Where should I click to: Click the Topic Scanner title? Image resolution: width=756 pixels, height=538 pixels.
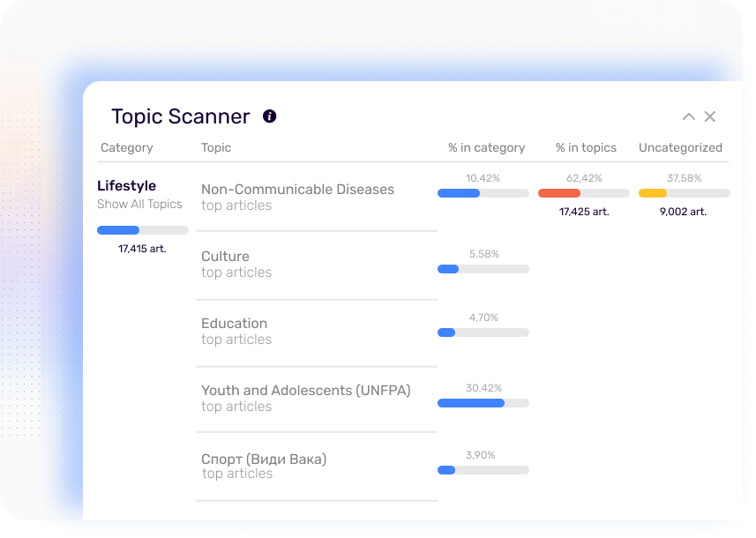181,116
